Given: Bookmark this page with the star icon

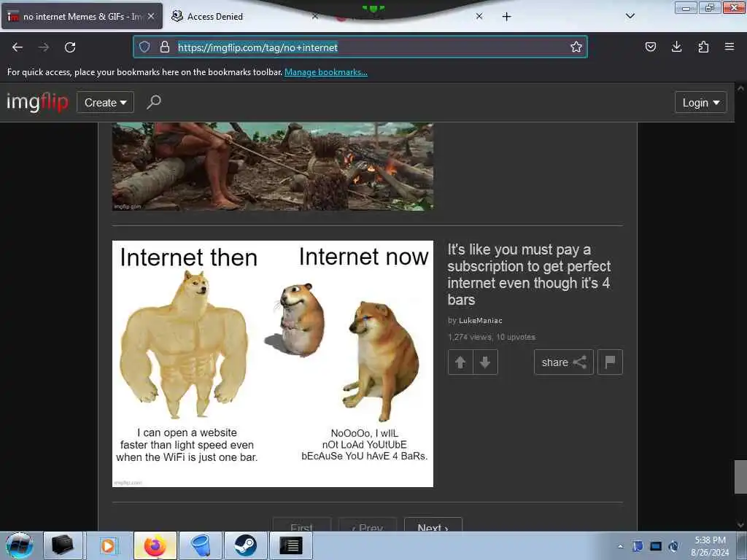Looking at the screenshot, I should coord(576,47).
